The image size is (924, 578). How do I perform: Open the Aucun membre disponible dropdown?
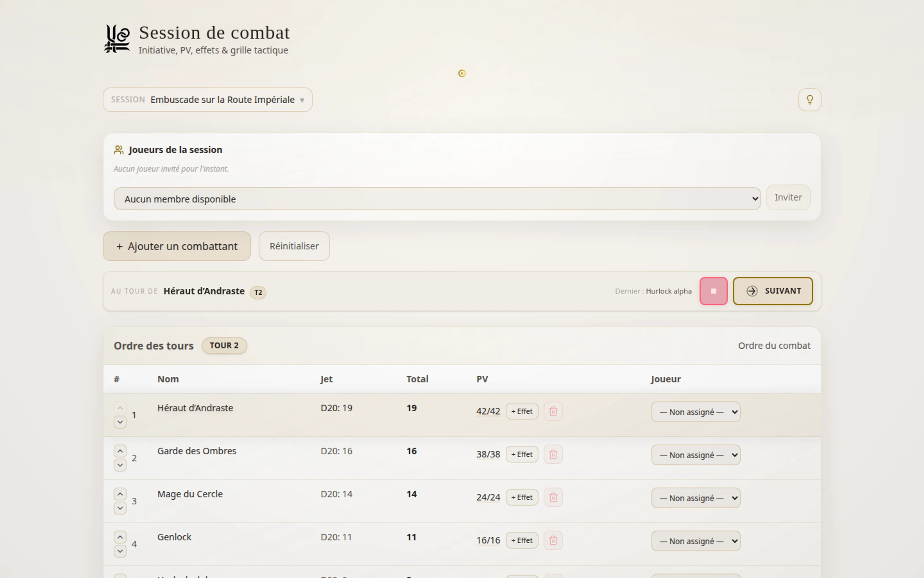(x=437, y=199)
